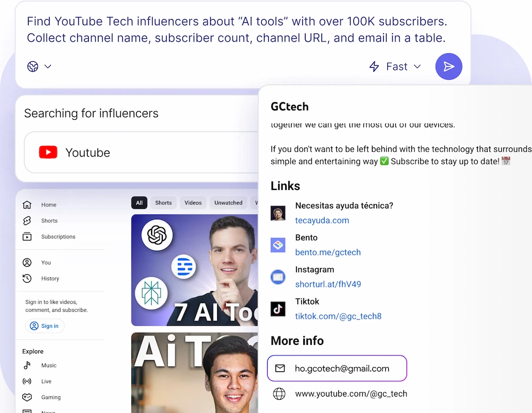This screenshot has height=413, width=532.
Task: Select the Youtube source row
Action: [141, 152]
